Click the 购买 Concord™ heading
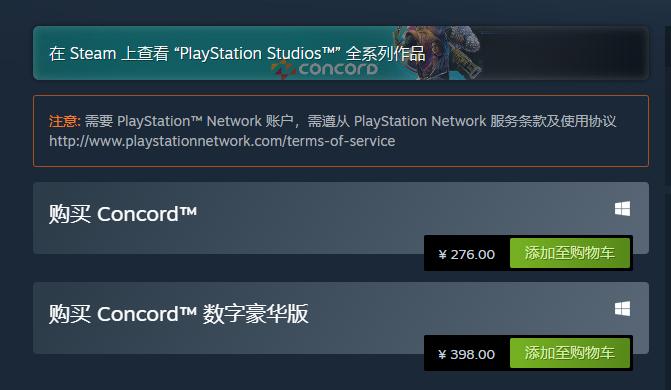The height and width of the screenshot is (390, 671). [x=123, y=214]
